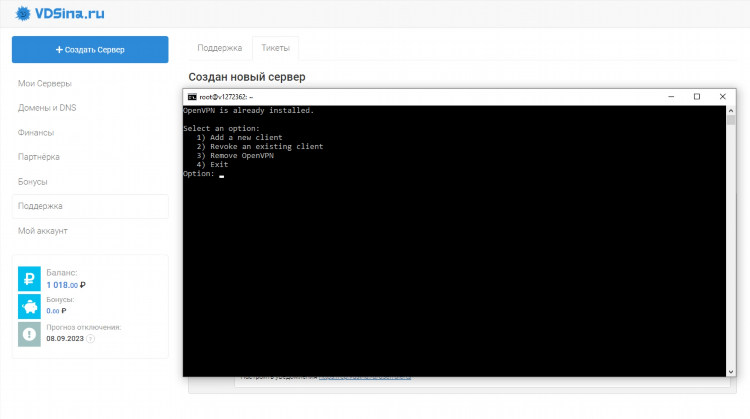Click the 'Add a new client' line
The height and width of the screenshot is (419, 750).
(x=239, y=137)
